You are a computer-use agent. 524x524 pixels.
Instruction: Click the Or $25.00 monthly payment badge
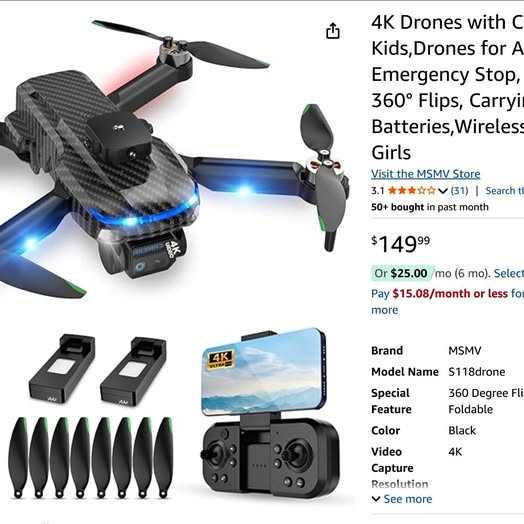401,273
